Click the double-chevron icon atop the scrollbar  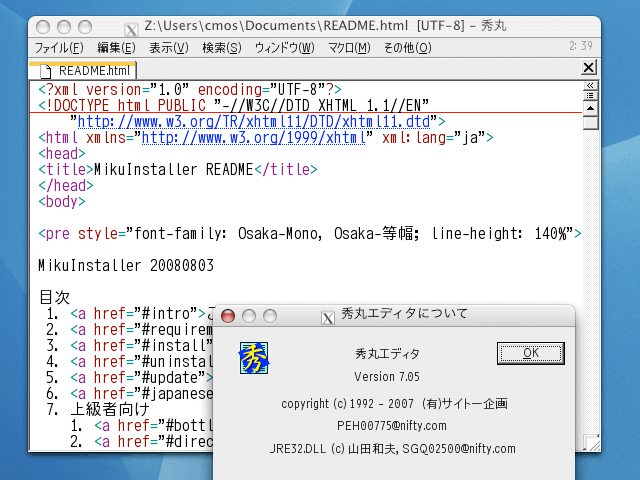click(x=590, y=85)
